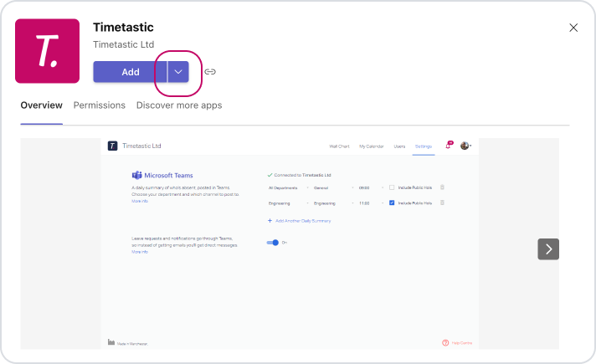596x364 pixels.
Task: Check Include Public Hols for All Departments row
Action: click(x=392, y=187)
